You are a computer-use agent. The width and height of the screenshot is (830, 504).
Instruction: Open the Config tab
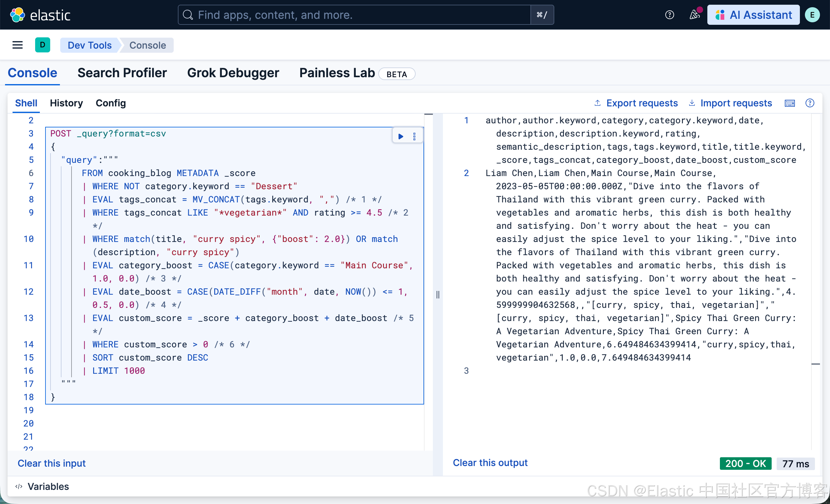click(110, 103)
